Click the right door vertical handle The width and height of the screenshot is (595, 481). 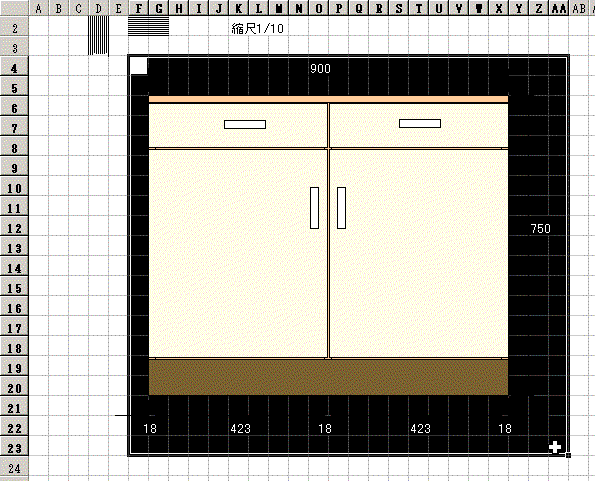pyautogui.click(x=341, y=208)
